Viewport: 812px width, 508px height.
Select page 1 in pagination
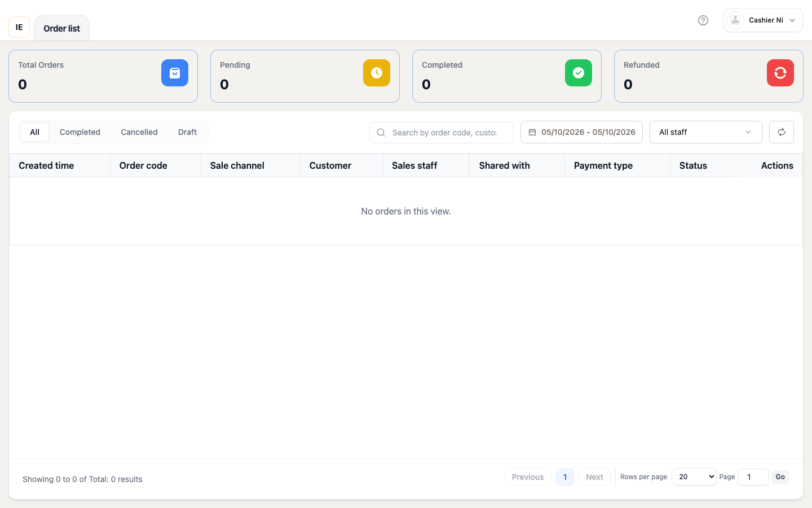pyautogui.click(x=565, y=477)
